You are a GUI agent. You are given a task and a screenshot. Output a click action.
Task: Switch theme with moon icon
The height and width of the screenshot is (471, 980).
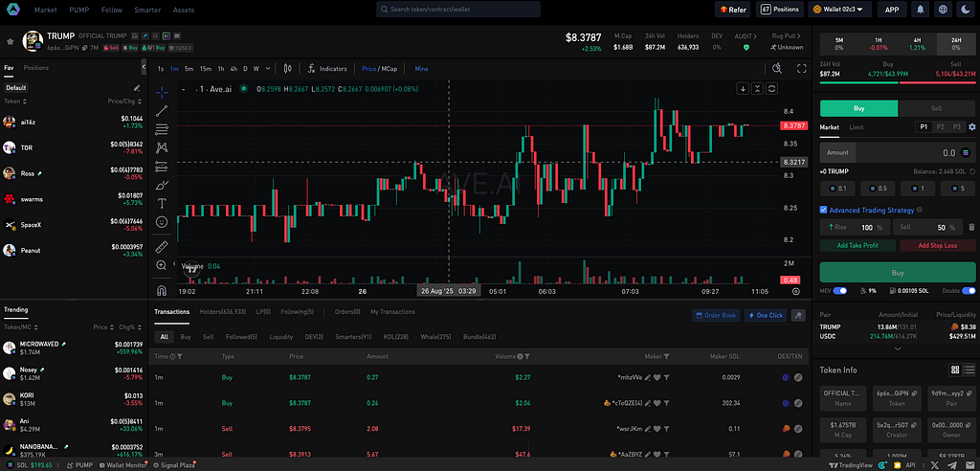click(x=965, y=10)
